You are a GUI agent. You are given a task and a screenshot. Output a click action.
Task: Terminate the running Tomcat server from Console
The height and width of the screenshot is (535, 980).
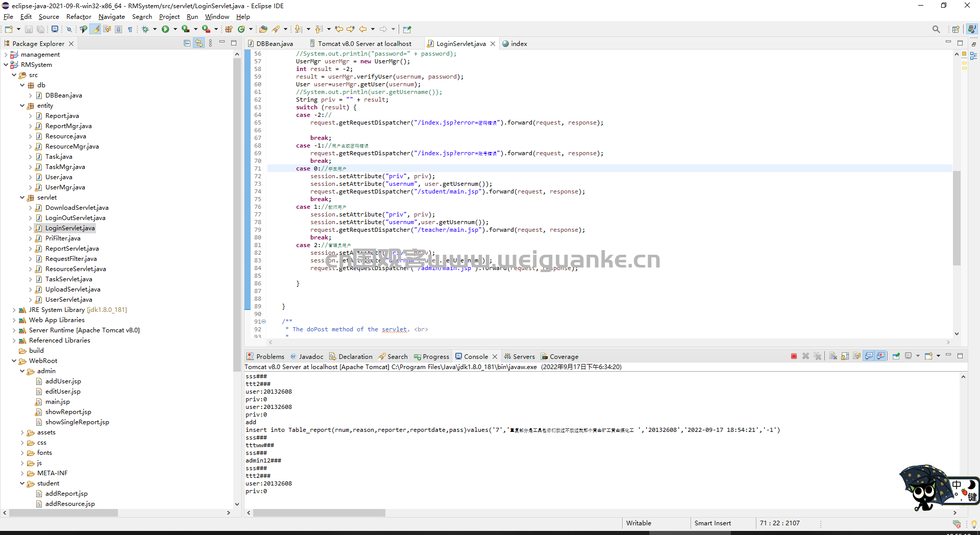794,356
